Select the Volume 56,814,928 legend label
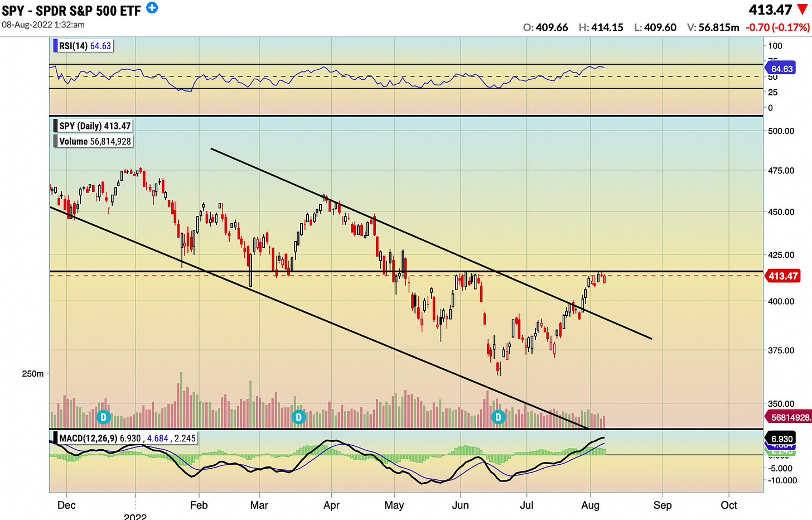 pos(93,142)
